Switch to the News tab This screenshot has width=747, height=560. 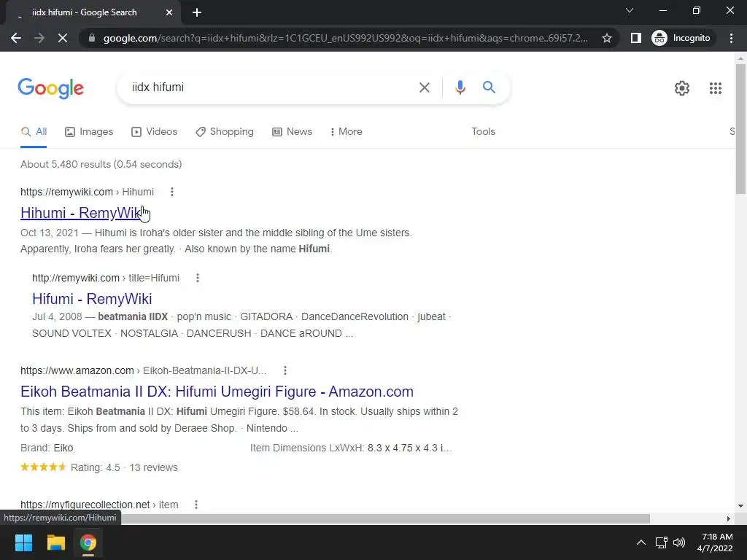click(292, 132)
